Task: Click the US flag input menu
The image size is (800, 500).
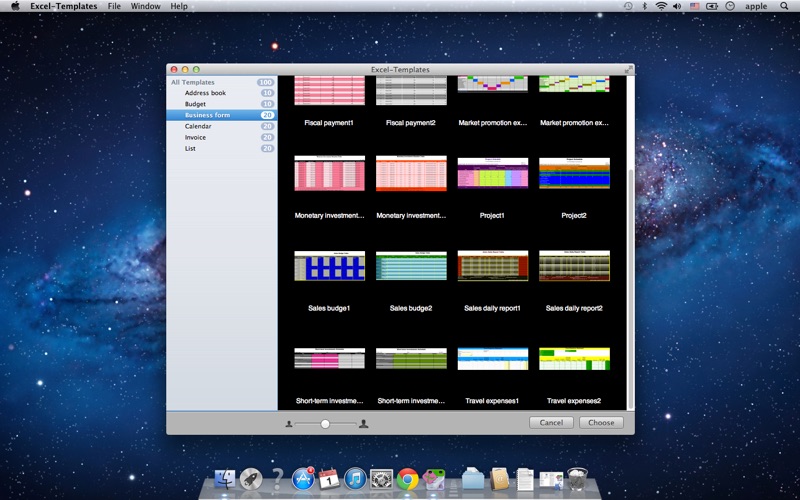Action: click(694, 6)
